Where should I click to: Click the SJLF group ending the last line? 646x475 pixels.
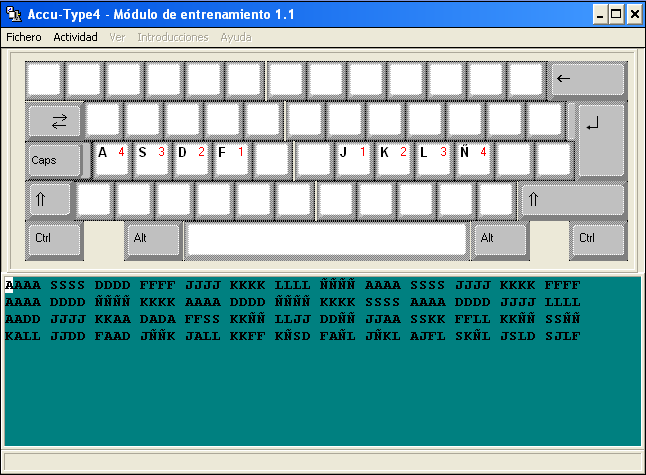tap(562, 336)
